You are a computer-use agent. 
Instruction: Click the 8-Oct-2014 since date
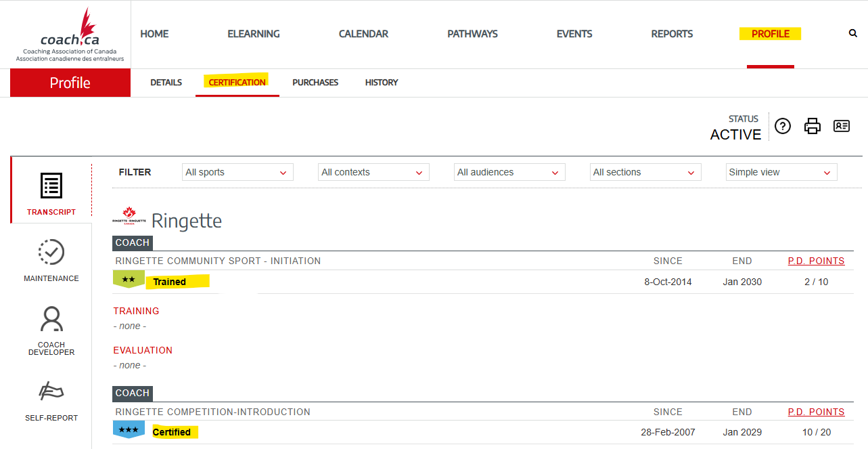[x=668, y=282]
